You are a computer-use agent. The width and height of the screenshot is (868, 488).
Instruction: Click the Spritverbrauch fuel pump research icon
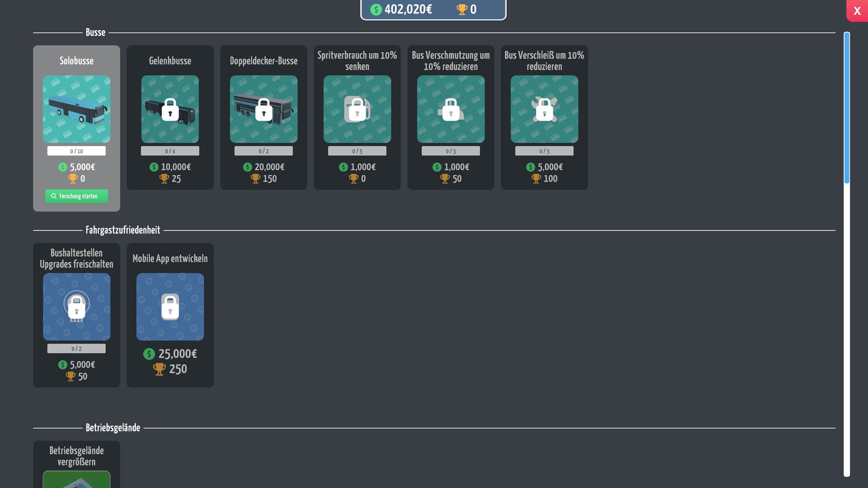click(x=357, y=109)
